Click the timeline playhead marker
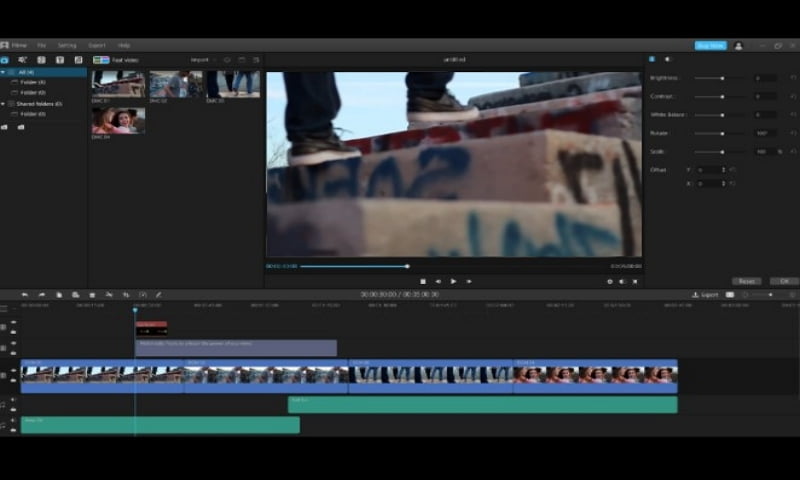The image size is (800, 480). [135, 310]
